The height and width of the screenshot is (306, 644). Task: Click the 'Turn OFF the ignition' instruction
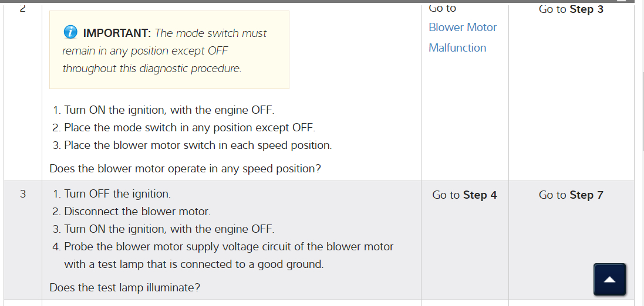[x=117, y=194]
